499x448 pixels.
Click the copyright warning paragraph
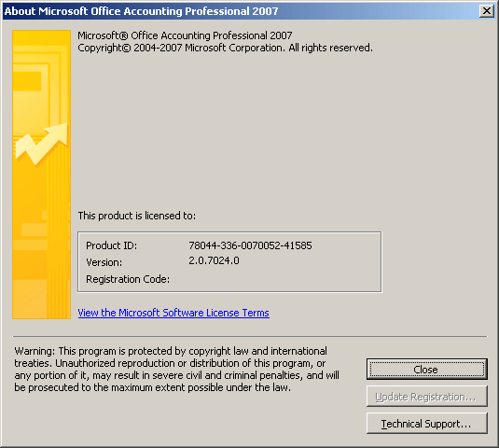[x=176, y=369]
